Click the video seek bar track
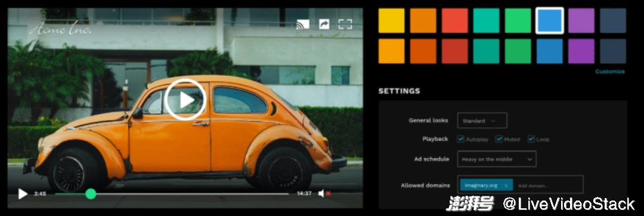 click(x=172, y=194)
